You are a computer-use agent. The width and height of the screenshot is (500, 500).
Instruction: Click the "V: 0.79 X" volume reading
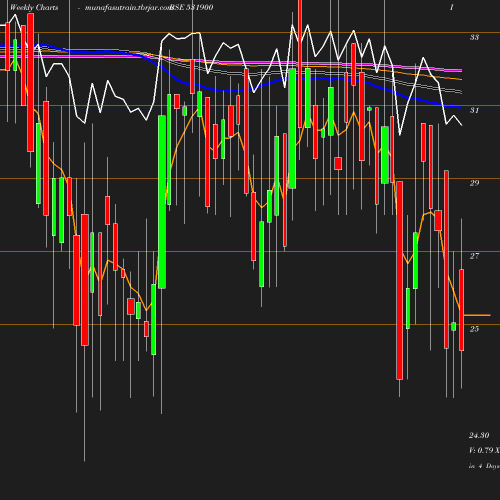(484, 450)
